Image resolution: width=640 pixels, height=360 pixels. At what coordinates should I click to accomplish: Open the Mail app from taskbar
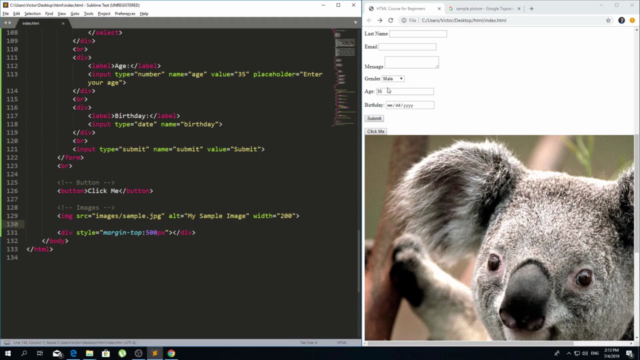coord(57,353)
